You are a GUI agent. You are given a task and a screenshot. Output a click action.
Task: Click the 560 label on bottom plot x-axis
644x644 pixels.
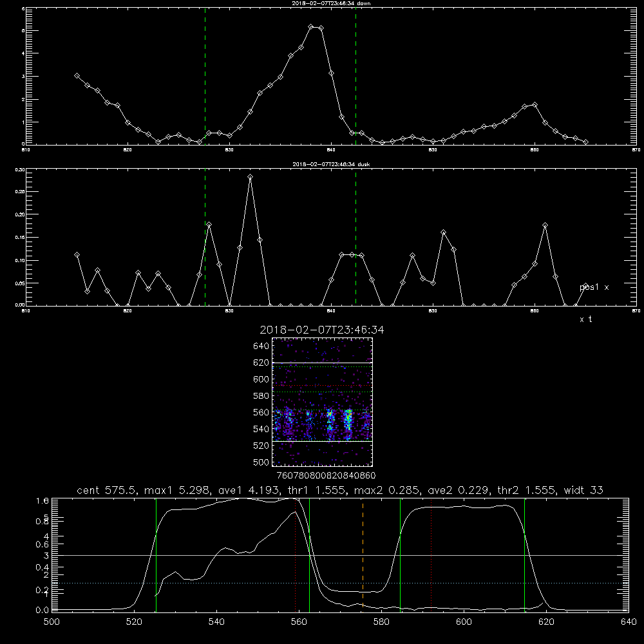(299, 622)
